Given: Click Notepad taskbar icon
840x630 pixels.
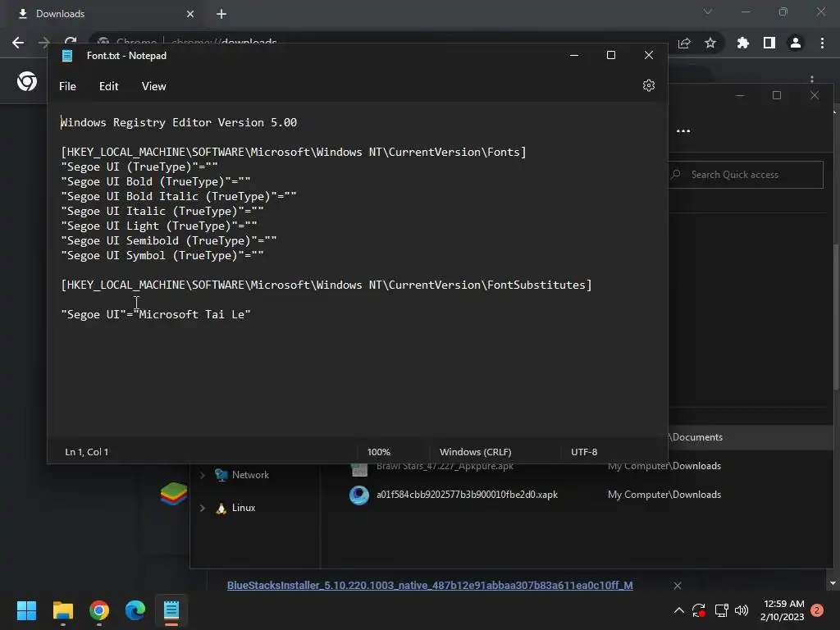Looking at the screenshot, I should click(171, 610).
